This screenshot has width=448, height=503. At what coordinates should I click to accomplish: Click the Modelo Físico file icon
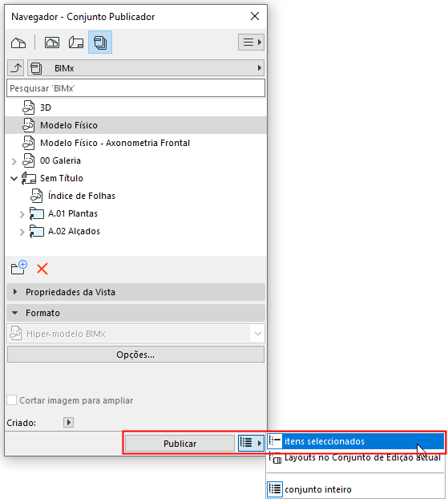[29, 125]
